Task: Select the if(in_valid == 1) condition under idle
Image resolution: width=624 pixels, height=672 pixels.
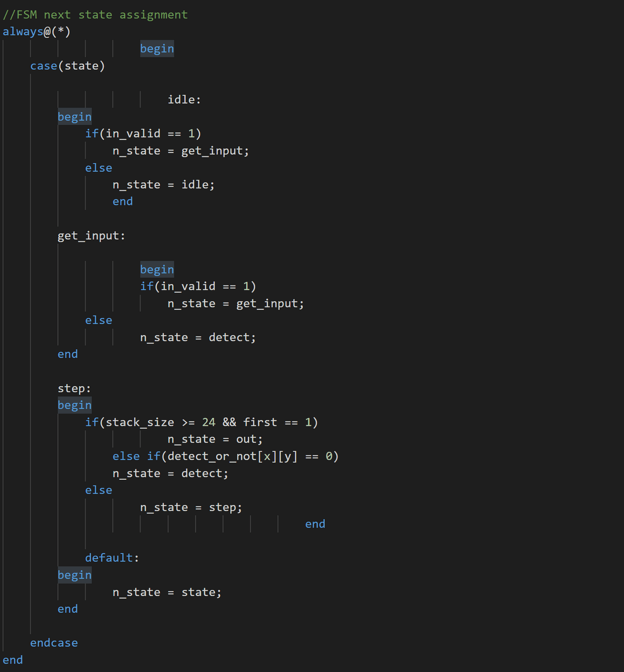Action: pos(143,133)
